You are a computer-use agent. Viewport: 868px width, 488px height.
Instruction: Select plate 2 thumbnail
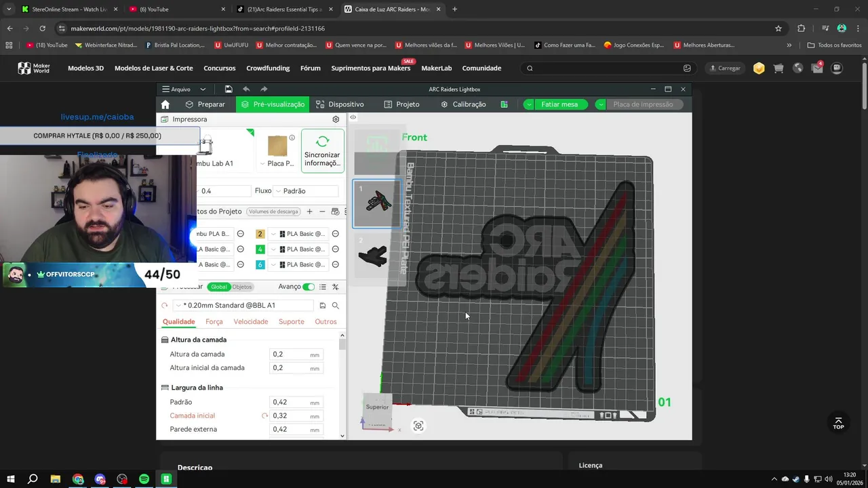[377, 256]
